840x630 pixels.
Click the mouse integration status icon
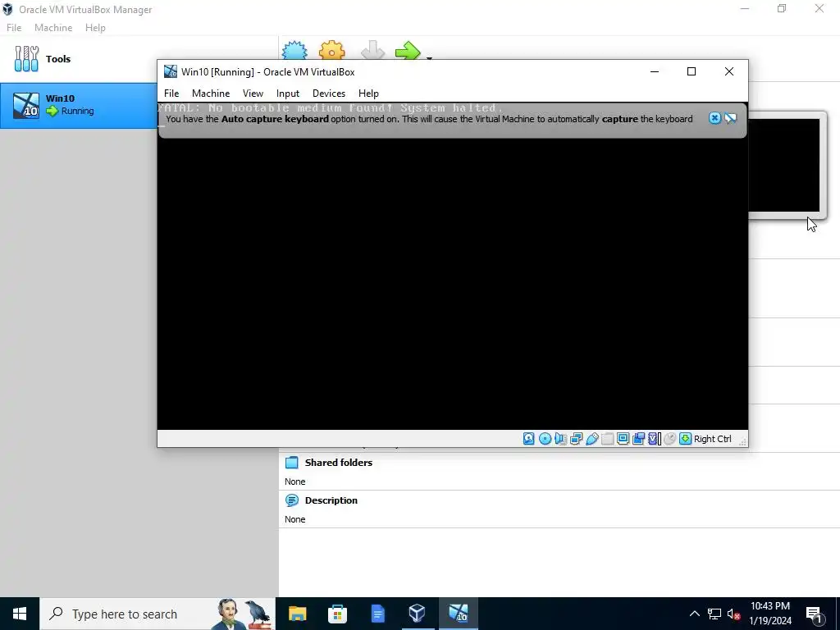coord(669,439)
